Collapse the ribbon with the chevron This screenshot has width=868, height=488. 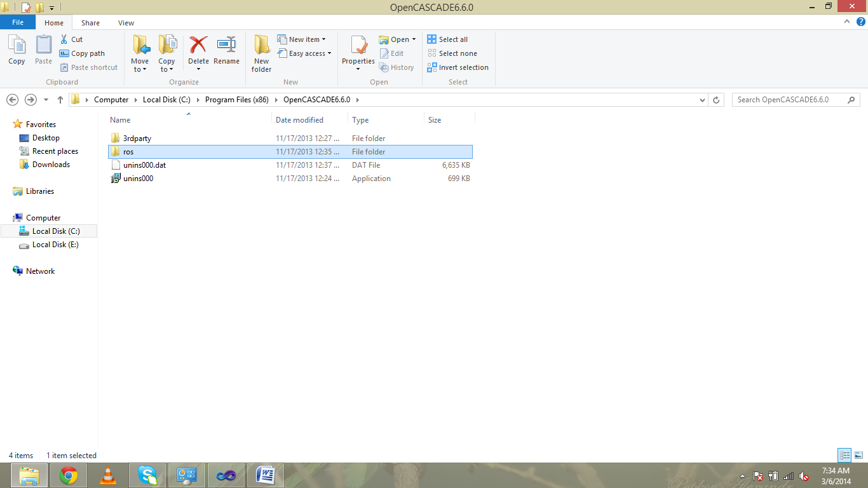point(846,22)
